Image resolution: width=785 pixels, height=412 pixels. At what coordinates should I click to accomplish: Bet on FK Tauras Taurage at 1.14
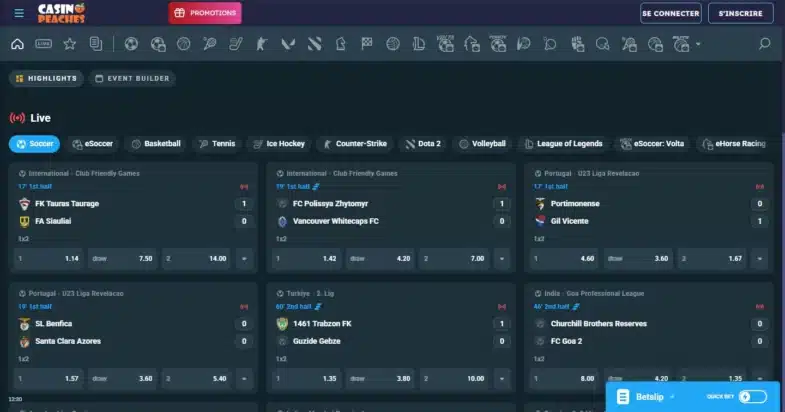[49, 259]
